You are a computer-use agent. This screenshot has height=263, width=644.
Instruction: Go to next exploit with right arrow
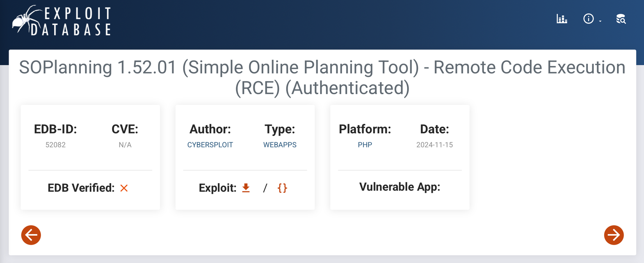coord(614,235)
